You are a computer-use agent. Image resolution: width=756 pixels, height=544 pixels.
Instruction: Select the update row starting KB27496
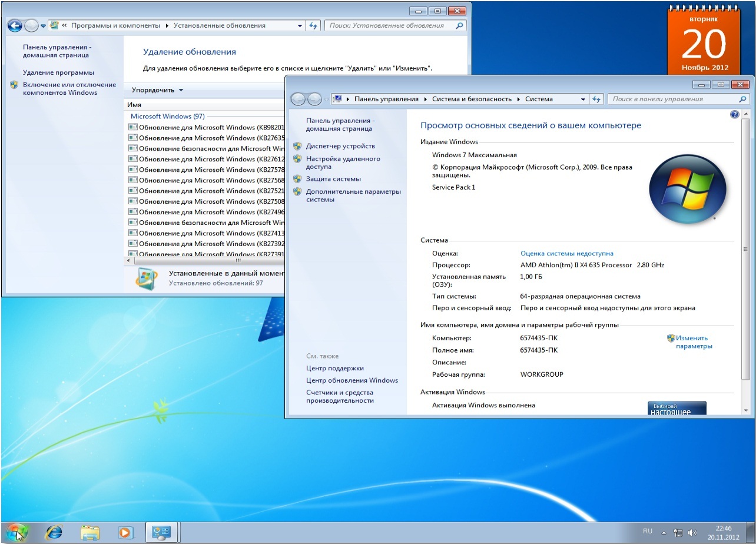[x=206, y=212]
